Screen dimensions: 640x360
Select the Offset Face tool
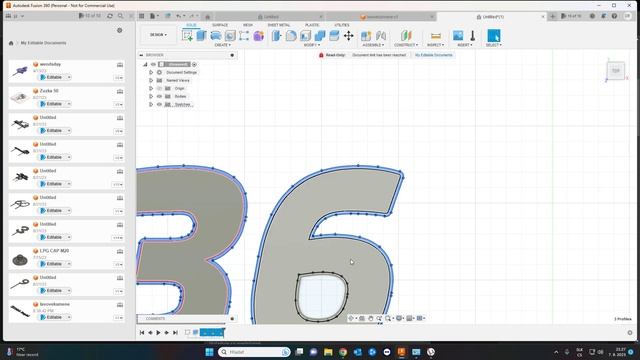pos(334,36)
